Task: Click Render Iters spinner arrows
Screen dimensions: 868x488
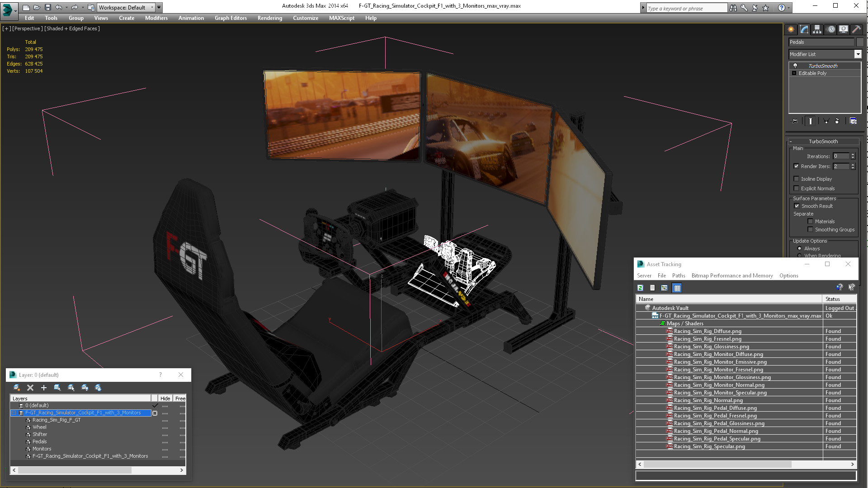Action: (853, 166)
